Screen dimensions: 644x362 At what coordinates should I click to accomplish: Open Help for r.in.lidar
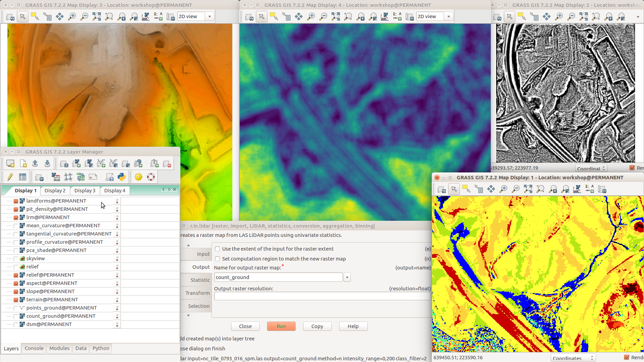(353, 326)
